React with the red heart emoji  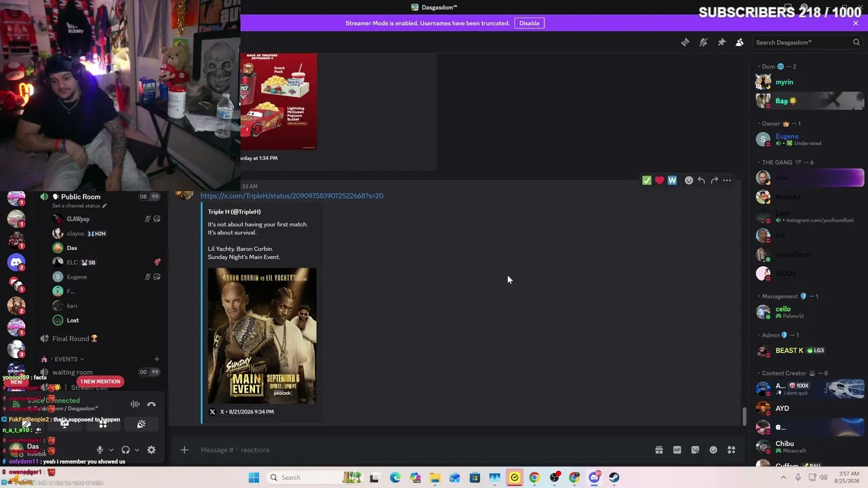tap(659, 180)
